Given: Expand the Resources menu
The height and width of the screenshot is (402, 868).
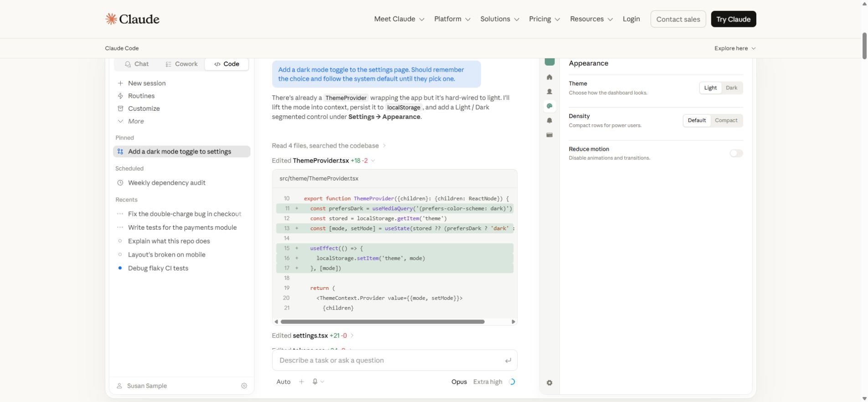Looking at the screenshot, I should tap(591, 19).
